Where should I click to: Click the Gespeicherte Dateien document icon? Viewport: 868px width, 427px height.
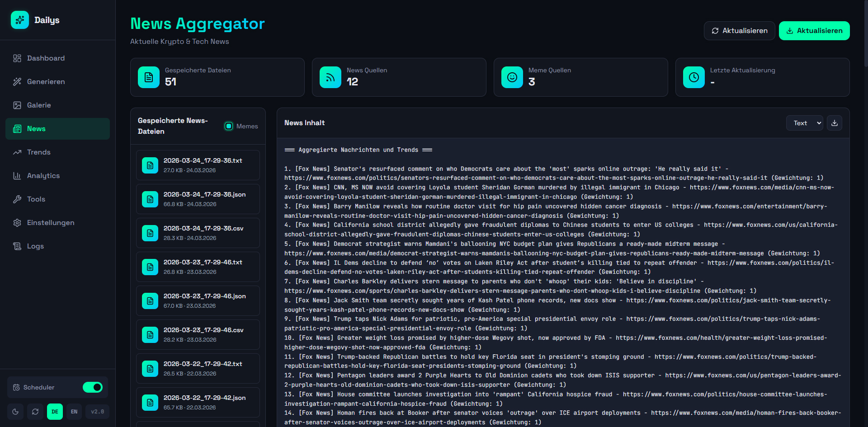pyautogui.click(x=149, y=77)
